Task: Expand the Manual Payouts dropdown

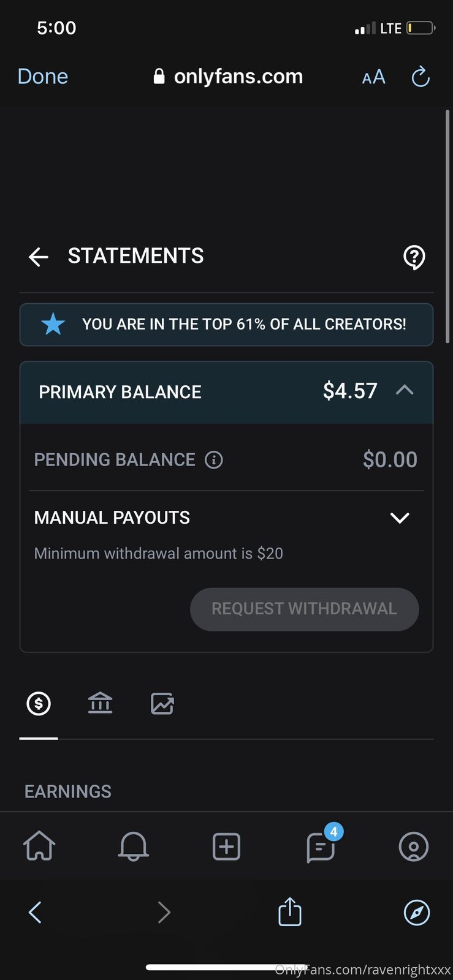Action: (400, 518)
